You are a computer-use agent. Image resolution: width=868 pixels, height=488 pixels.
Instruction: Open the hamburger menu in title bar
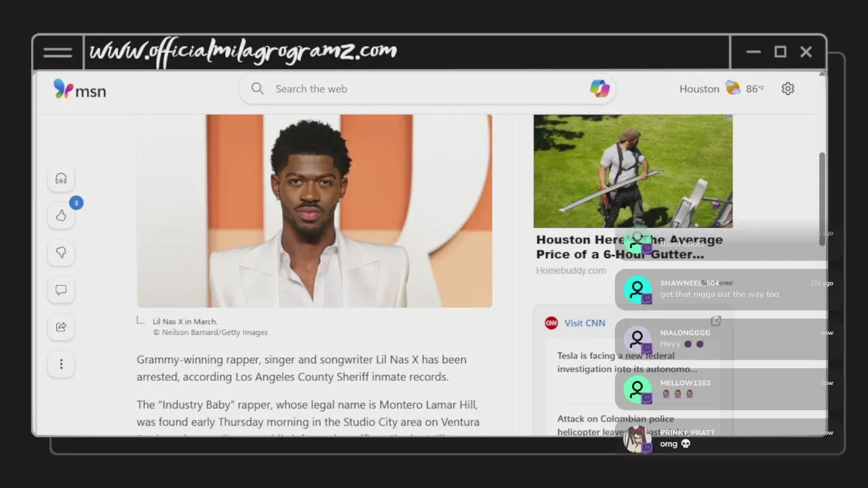coord(58,52)
